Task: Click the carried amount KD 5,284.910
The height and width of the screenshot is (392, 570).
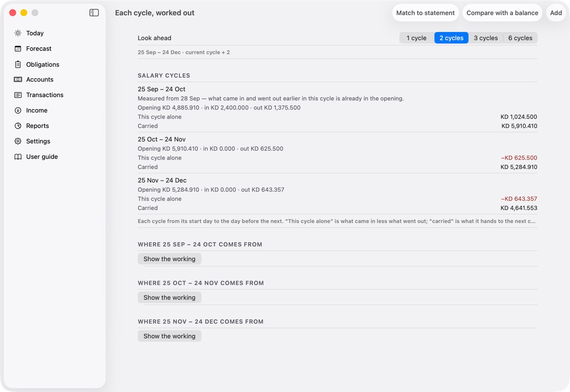Action: coord(519,167)
